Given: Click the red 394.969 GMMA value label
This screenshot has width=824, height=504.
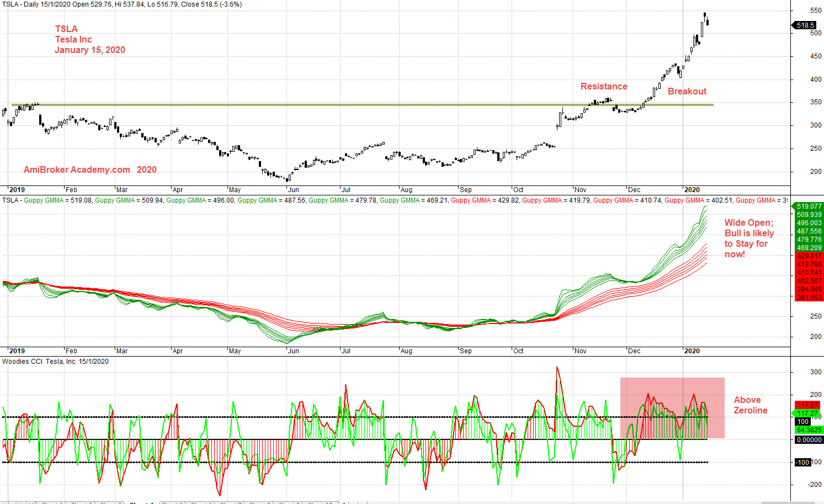Looking at the screenshot, I should (x=809, y=289).
